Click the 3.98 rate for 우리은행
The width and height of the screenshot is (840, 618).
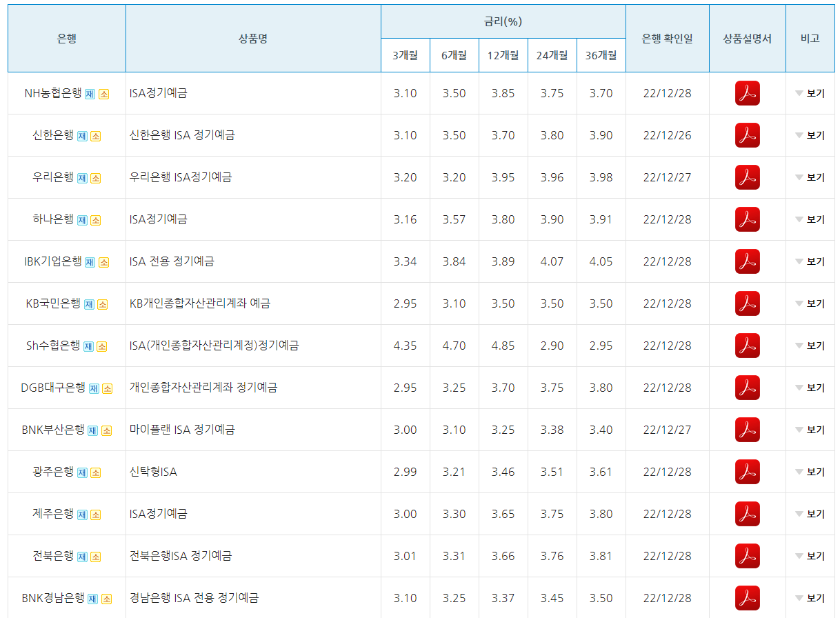[x=601, y=177]
